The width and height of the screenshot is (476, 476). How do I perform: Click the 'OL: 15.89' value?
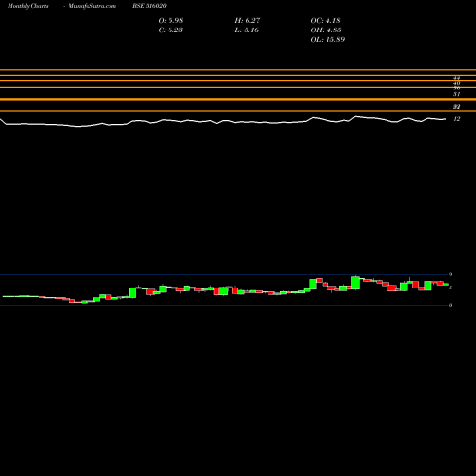tap(327, 40)
